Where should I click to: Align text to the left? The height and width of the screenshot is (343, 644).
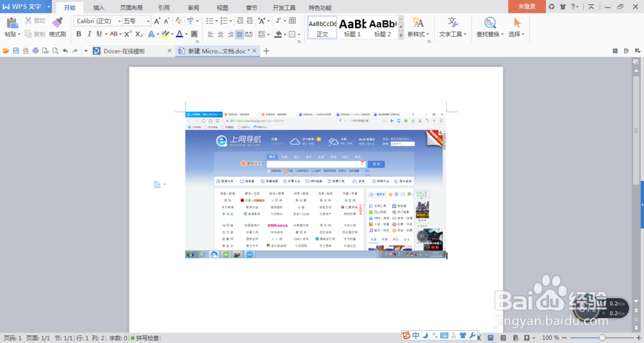pos(211,35)
